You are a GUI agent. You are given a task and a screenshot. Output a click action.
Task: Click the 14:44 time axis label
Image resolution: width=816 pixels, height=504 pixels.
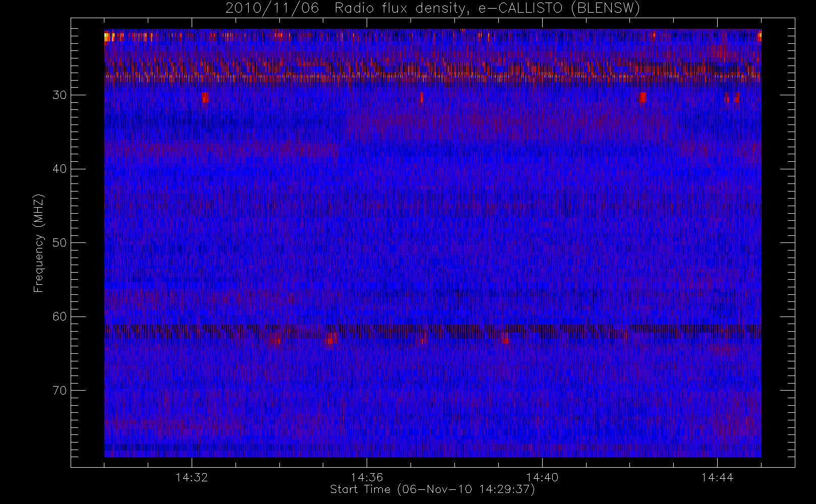[x=717, y=477]
